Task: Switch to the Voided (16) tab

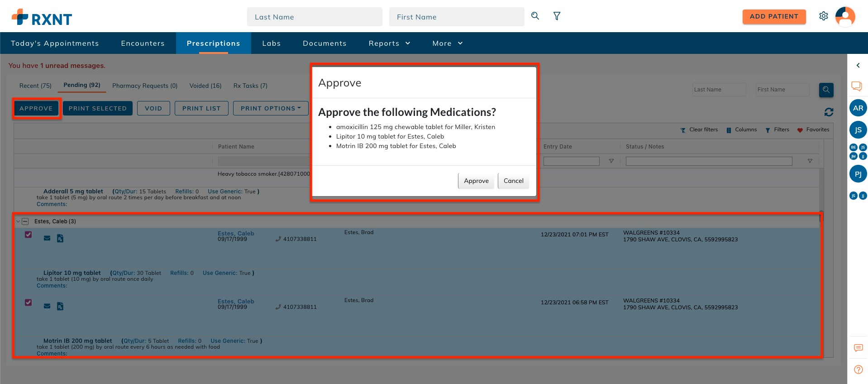Action: click(x=205, y=86)
